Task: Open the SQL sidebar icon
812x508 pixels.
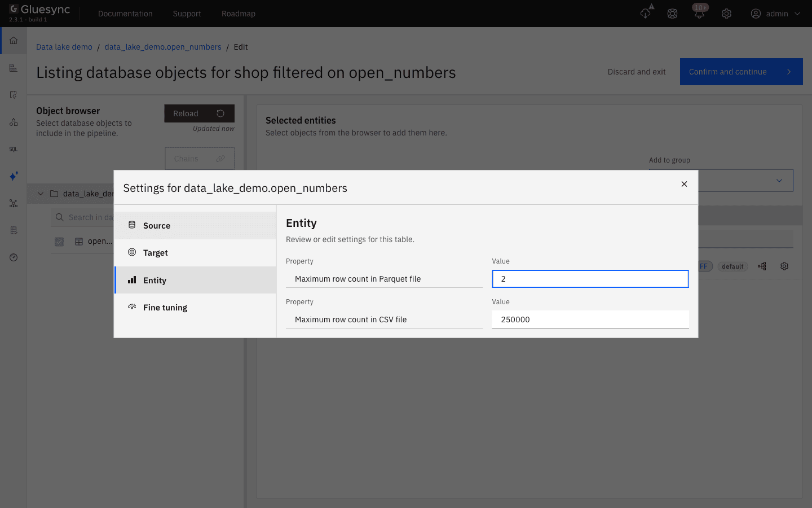Action: (14, 149)
